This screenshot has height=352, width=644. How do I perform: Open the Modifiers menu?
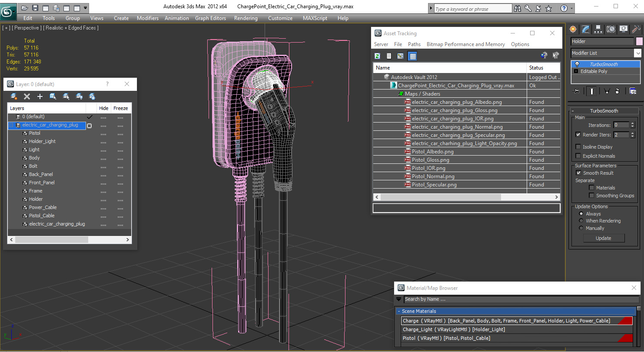147,18
